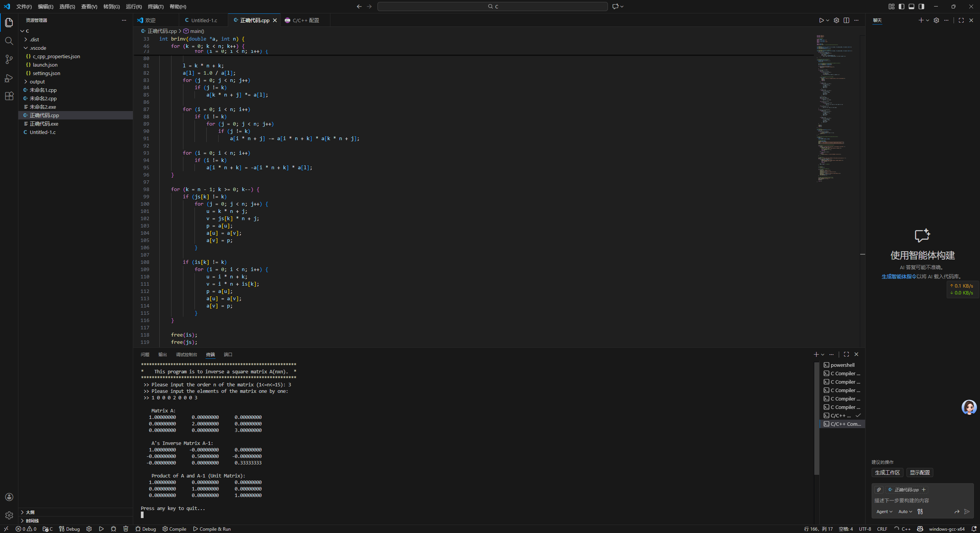Image resolution: width=980 pixels, height=533 pixels.
Task: Open the run button dropdown arrow
Action: point(828,20)
